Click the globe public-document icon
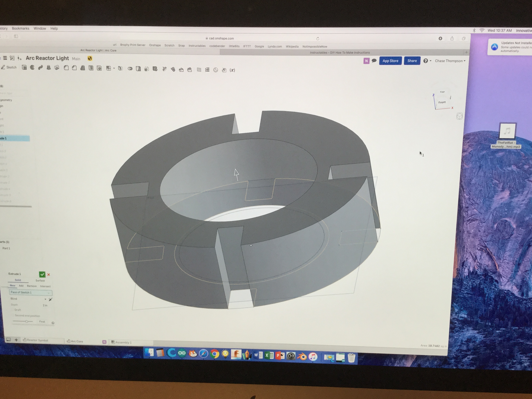 click(90, 59)
